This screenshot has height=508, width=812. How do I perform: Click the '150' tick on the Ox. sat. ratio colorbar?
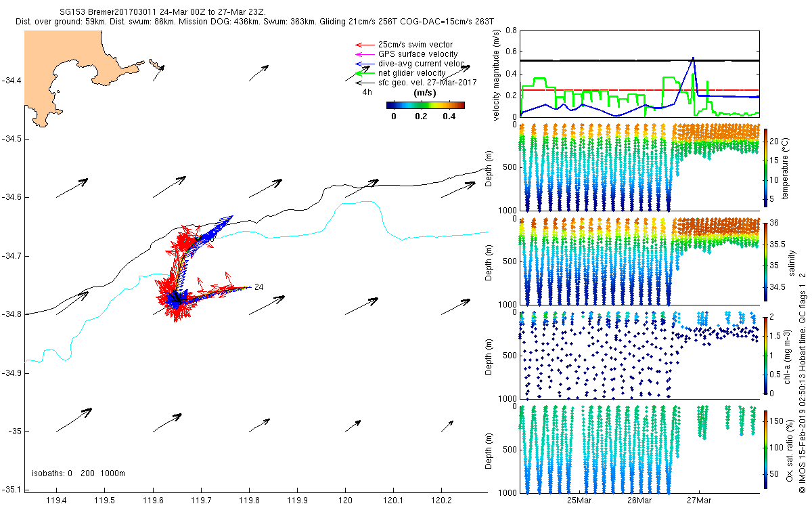click(778, 421)
